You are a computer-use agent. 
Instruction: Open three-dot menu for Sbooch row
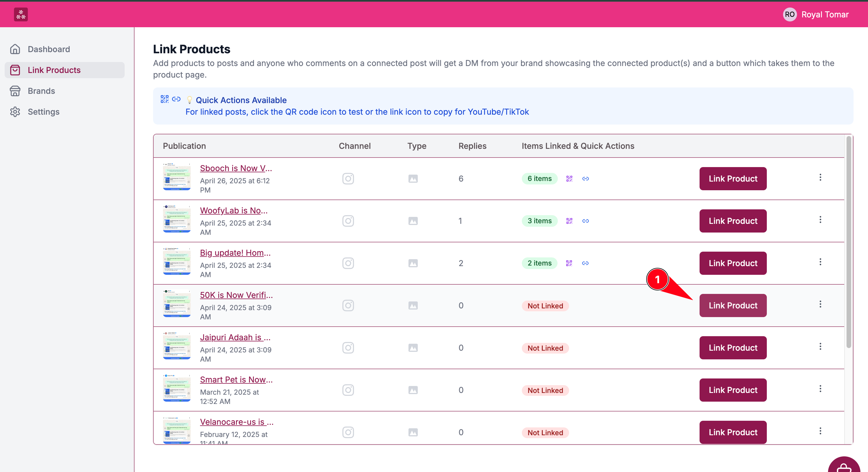click(820, 178)
